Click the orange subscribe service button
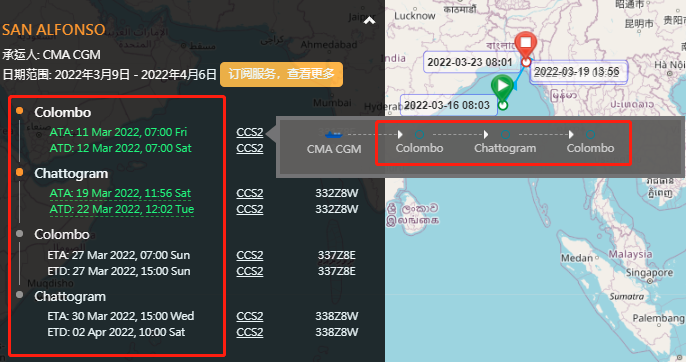686x362 pixels. click(x=281, y=74)
